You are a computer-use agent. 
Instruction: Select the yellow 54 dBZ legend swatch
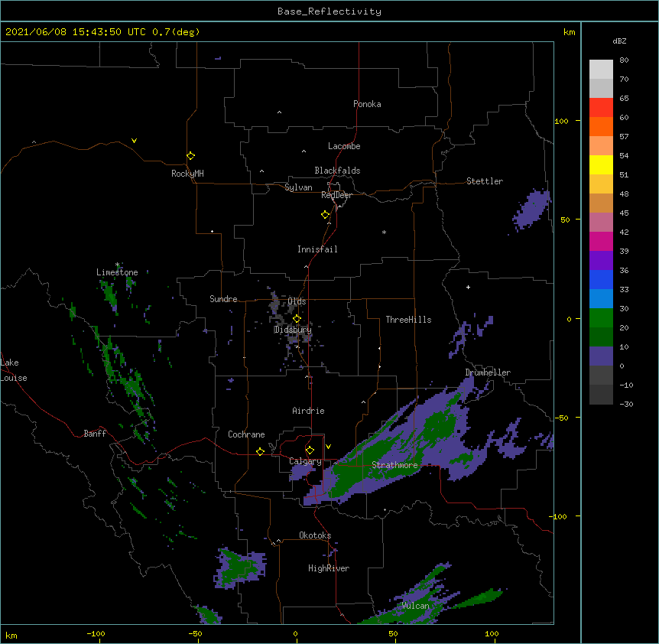(601, 164)
